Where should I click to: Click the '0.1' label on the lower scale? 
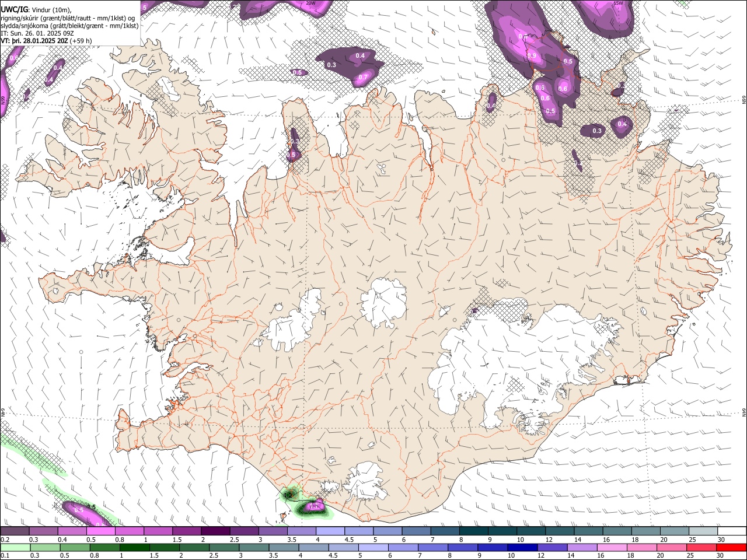(5, 555)
